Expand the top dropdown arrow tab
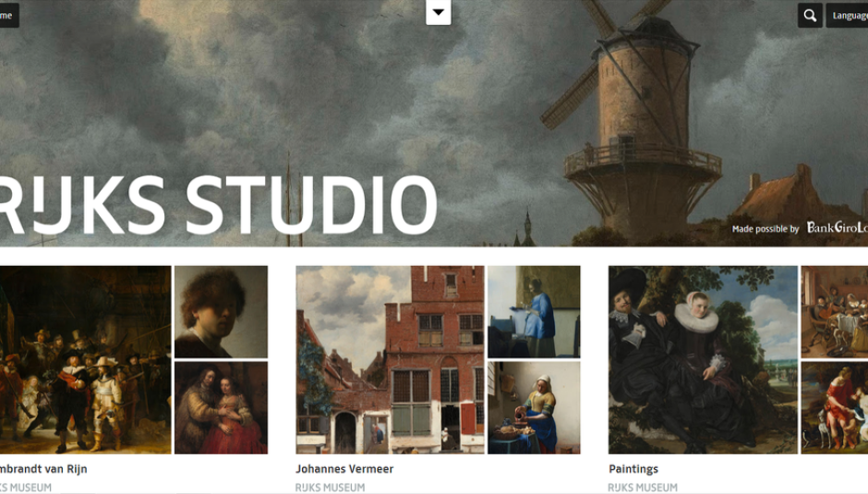Viewport: 868px width, 494px height. [x=439, y=12]
